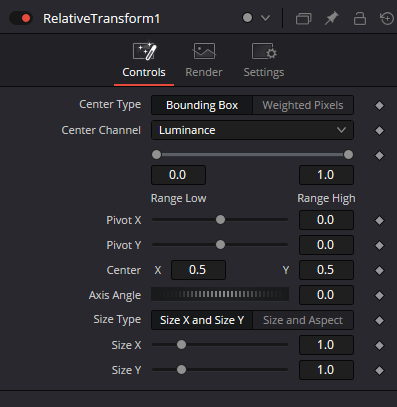Viewport: 397px width, 407px height.
Task: Click the Range High slider handle
Action: point(348,155)
